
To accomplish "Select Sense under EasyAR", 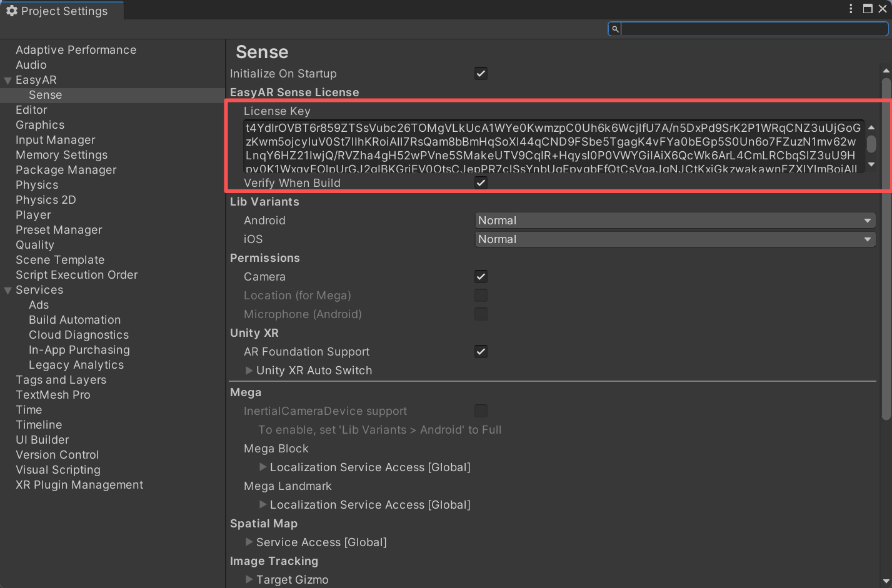I will tap(45, 95).
